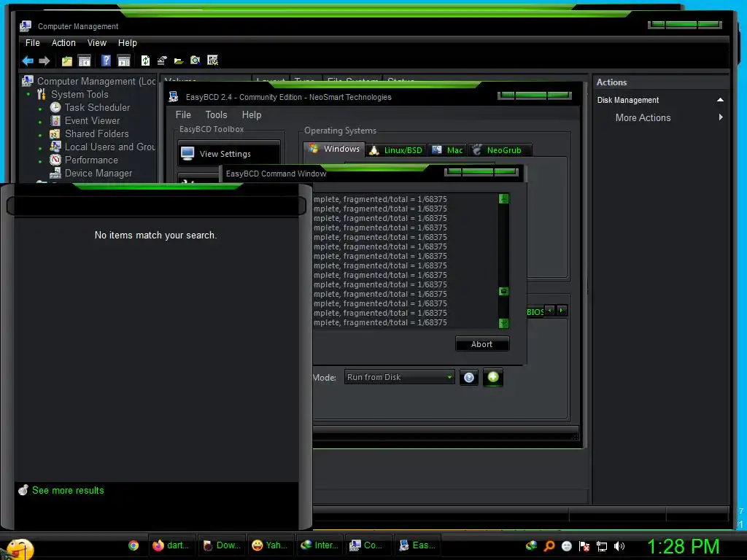Screen dimensions: 747x560
Task: Open File menu in Computer Management
Action: [x=32, y=43]
